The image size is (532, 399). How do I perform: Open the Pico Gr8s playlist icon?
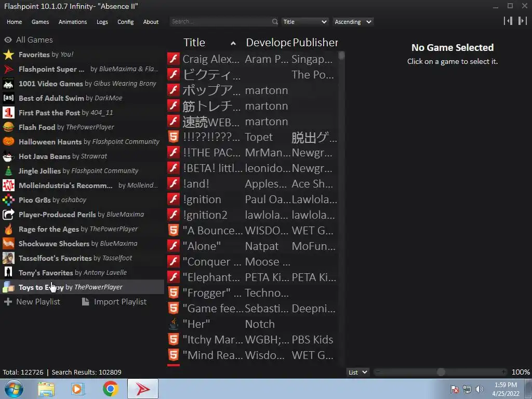click(x=8, y=200)
